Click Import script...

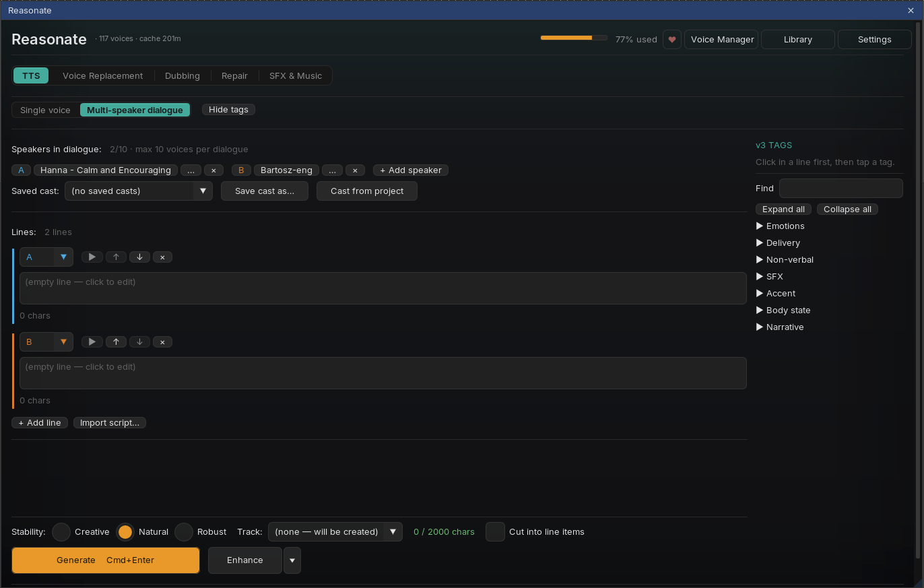(110, 423)
